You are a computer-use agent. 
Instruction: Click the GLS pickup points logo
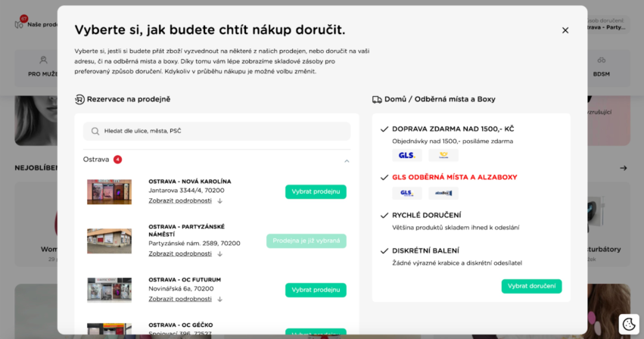[407, 193]
